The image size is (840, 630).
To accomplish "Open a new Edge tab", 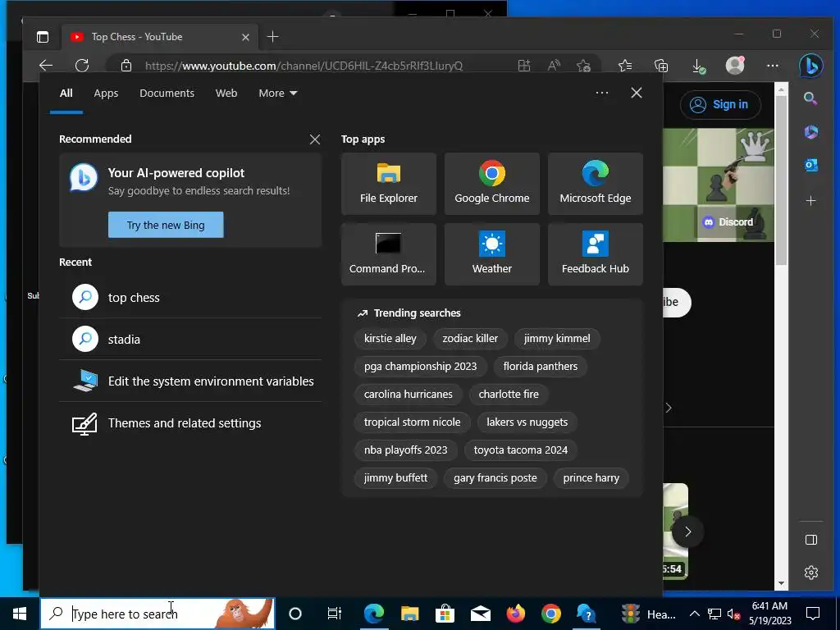I will 272,37.
